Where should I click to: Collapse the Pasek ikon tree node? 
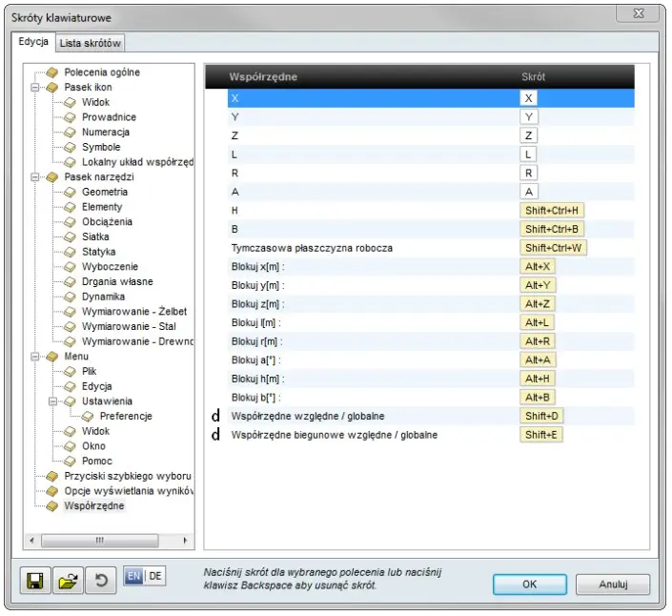click(x=35, y=87)
